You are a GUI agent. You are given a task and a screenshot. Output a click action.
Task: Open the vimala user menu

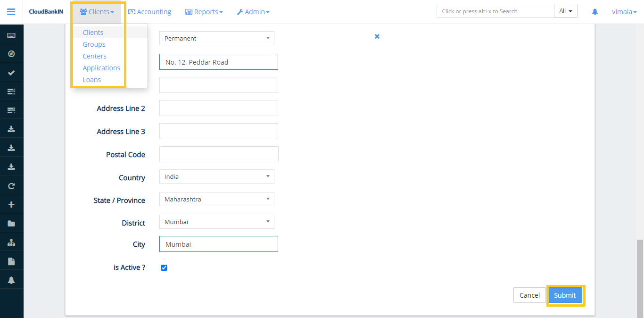624,11
